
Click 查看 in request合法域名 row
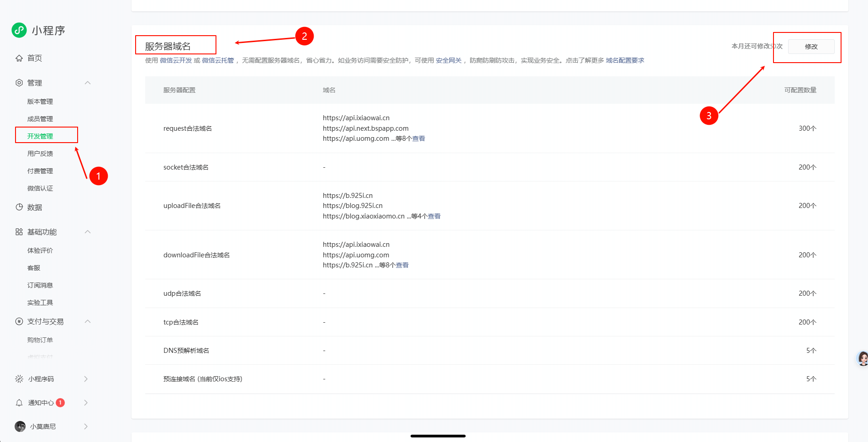point(419,138)
